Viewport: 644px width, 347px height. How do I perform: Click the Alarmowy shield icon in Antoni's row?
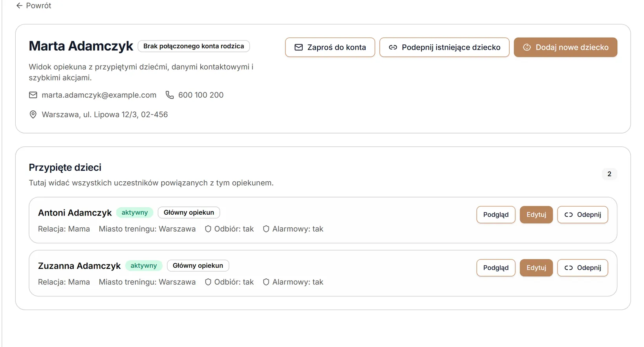click(x=266, y=229)
